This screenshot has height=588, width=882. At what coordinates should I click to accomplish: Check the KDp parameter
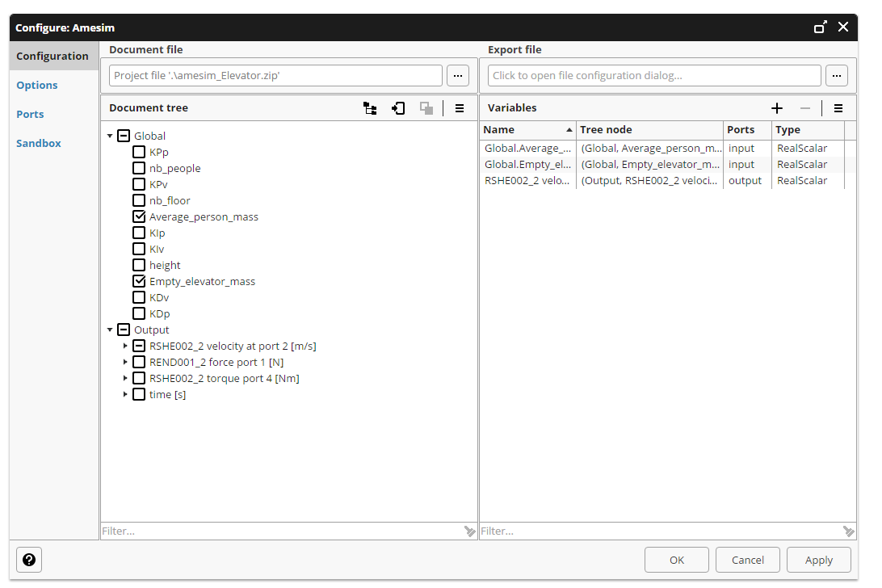[139, 313]
